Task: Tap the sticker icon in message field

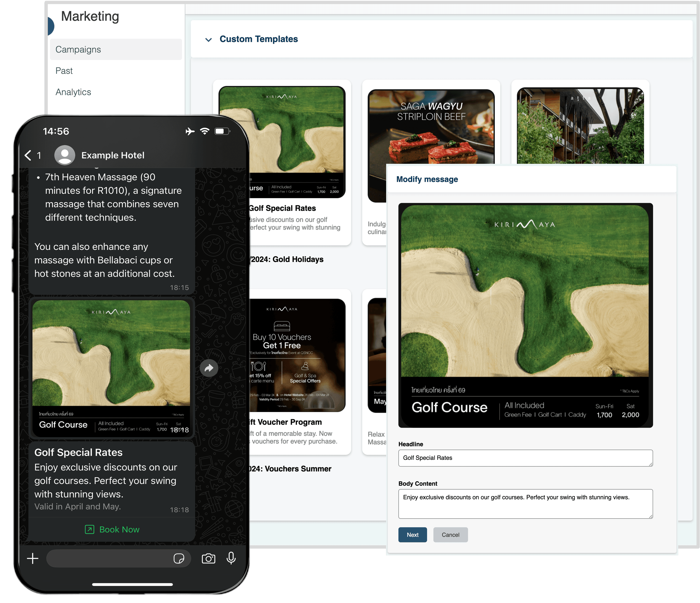Action: (179, 559)
